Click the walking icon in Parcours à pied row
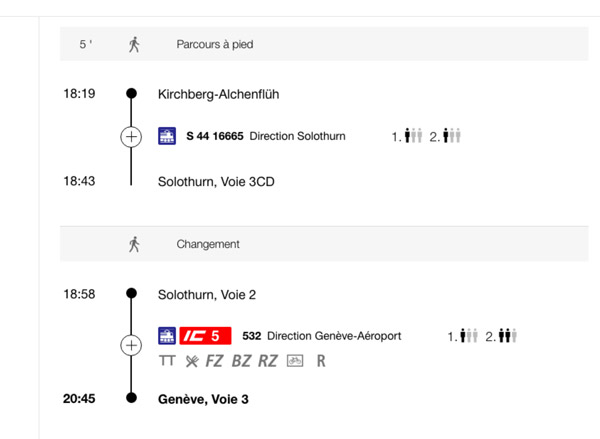600x439 pixels. pos(134,44)
